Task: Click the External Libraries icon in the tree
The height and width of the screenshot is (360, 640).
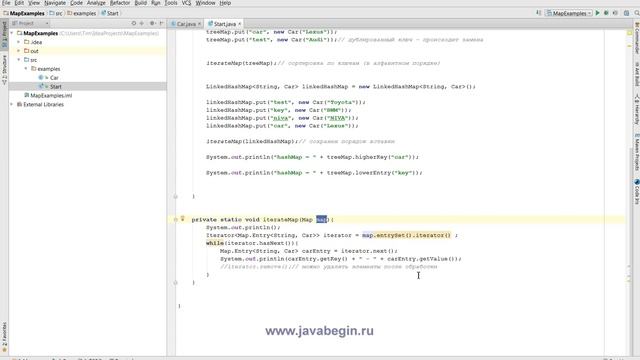Action: click(x=19, y=104)
